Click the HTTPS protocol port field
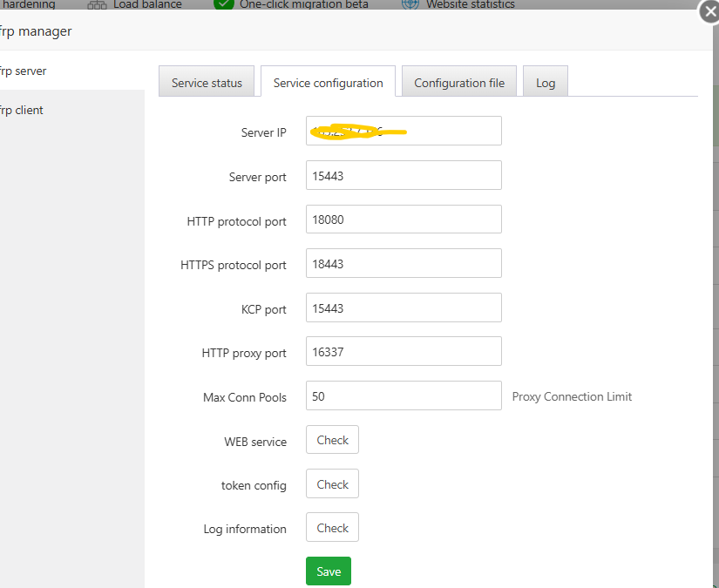 (x=404, y=263)
